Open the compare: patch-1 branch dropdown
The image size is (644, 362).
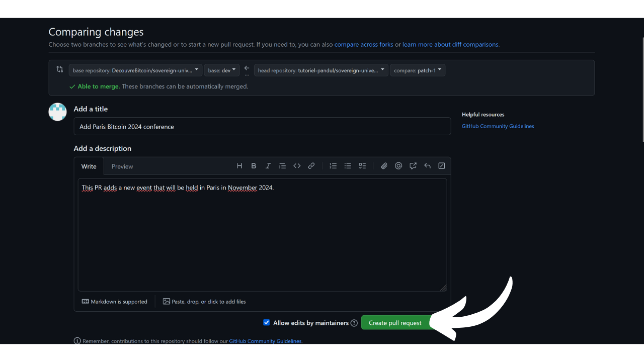click(417, 70)
